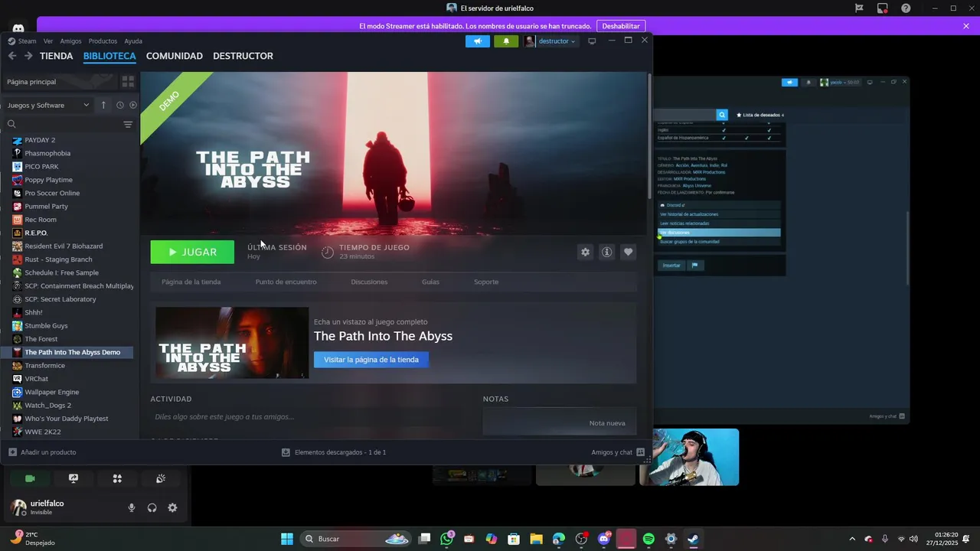Go to COMUNIDAD tab
The height and width of the screenshot is (551, 980).
(x=175, y=56)
